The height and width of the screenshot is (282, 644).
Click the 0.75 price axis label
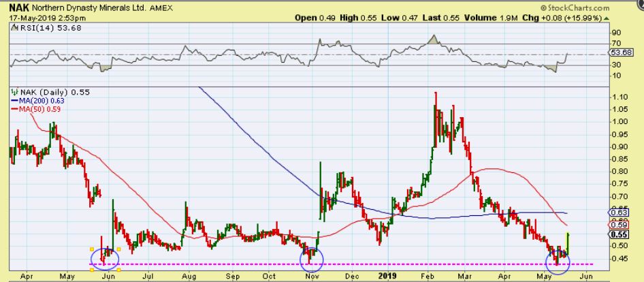pyautogui.click(x=619, y=184)
